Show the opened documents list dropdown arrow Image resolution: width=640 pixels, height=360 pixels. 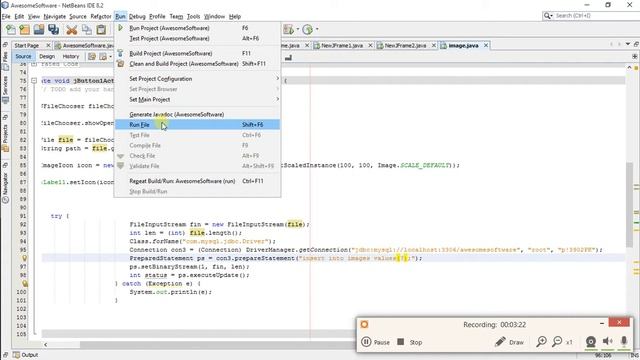(628, 44)
